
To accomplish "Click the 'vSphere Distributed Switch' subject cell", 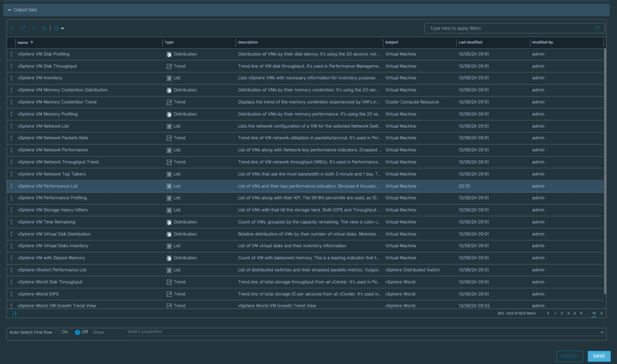I will click(412, 270).
